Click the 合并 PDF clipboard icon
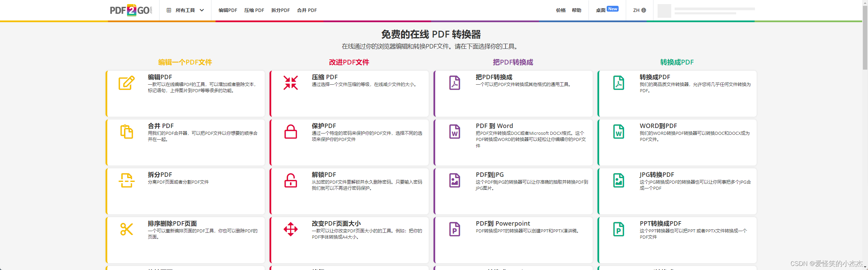The height and width of the screenshot is (270, 868). tap(127, 132)
